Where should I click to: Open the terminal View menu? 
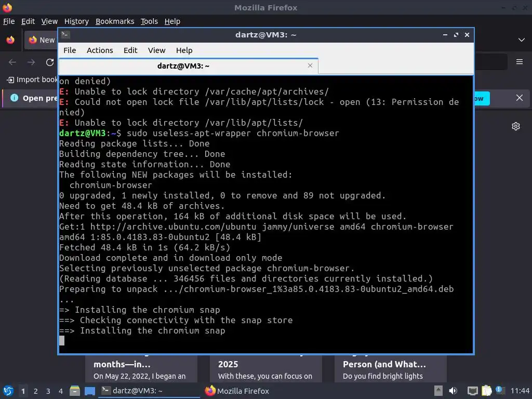156,50
